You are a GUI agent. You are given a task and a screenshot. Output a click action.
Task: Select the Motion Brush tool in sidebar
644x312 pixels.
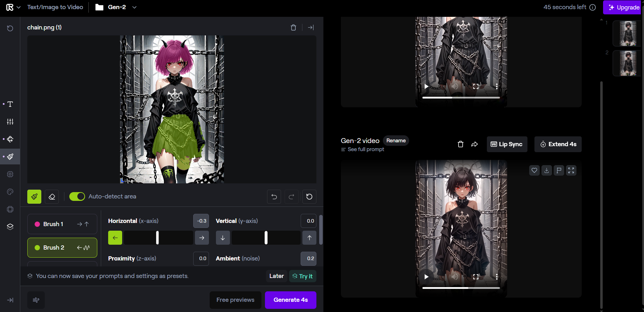pos(10,157)
